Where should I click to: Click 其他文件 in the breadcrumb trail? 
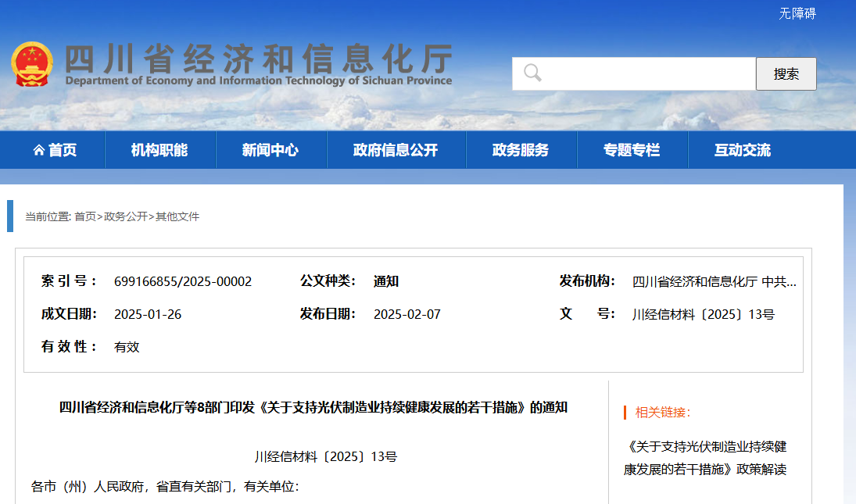(x=177, y=216)
